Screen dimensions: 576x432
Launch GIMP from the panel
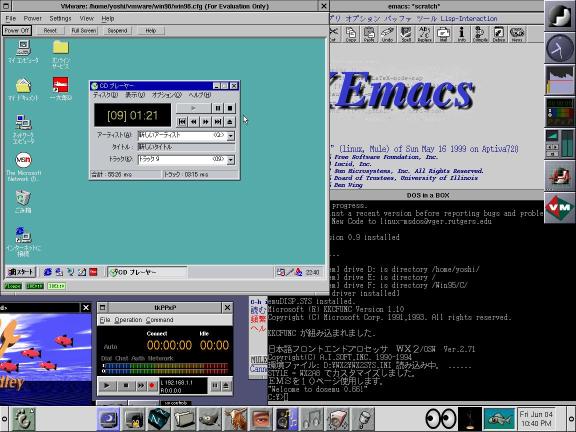209,419
